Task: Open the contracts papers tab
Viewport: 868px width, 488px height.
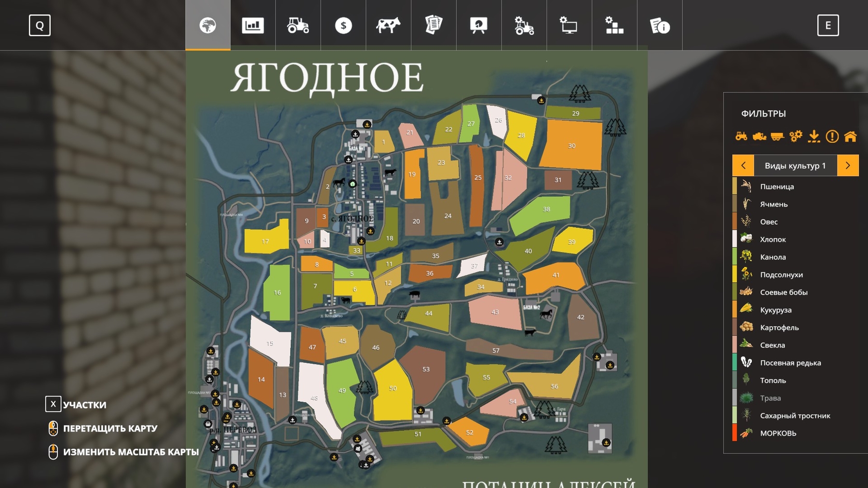Action: click(x=434, y=26)
